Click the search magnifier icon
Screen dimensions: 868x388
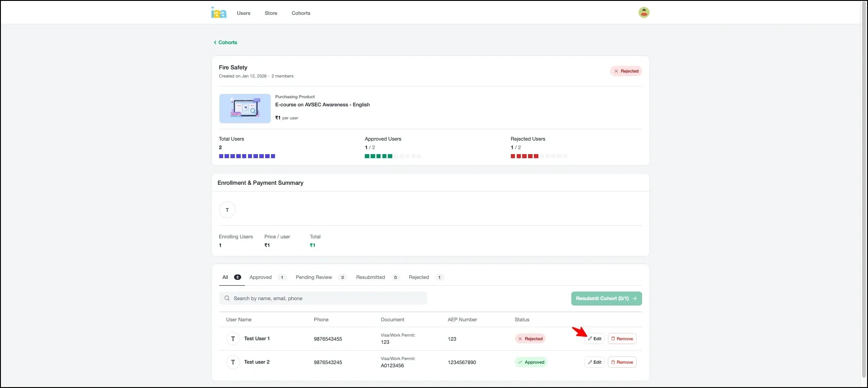pos(227,298)
